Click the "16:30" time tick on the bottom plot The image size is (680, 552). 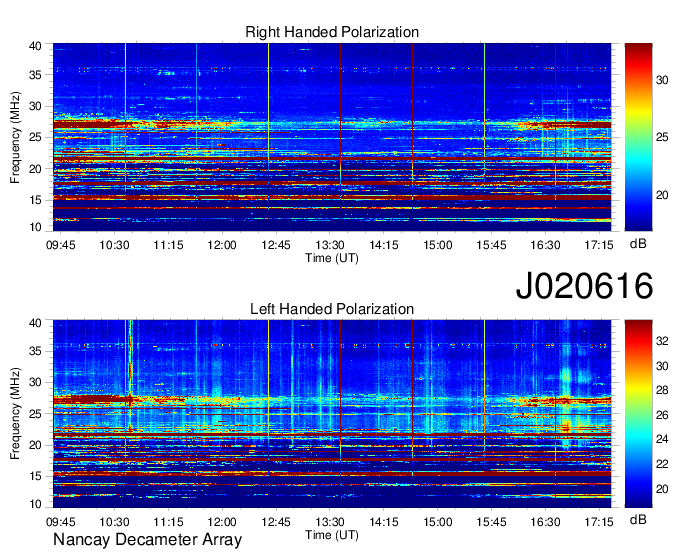(x=545, y=522)
